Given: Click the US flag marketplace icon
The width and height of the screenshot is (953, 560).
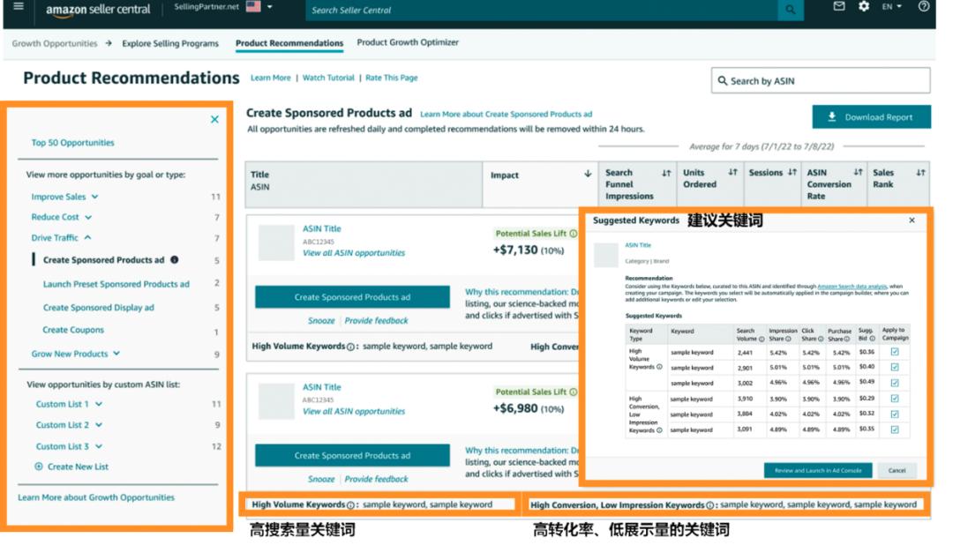Looking at the screenshot, I should 253,7.
